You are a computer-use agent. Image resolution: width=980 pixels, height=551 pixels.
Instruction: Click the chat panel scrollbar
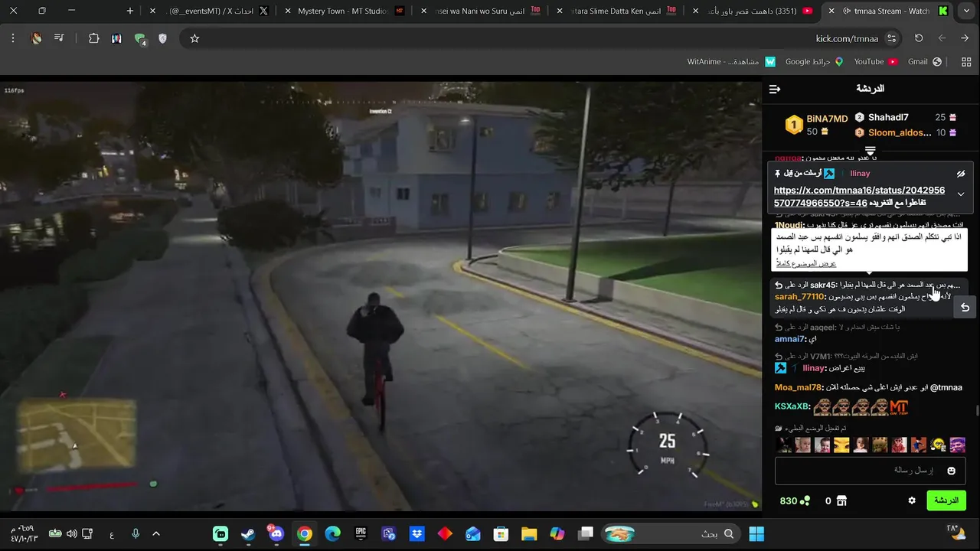976,411
